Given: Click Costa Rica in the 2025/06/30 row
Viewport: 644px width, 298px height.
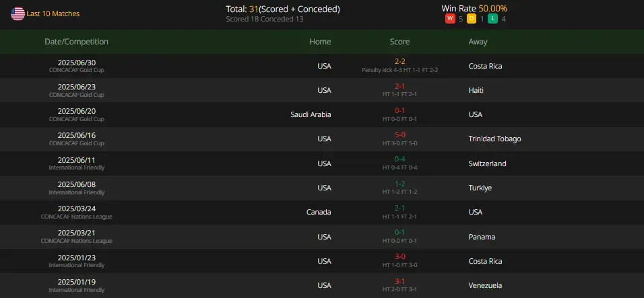Looking at the screenshot, I should 485,66.
